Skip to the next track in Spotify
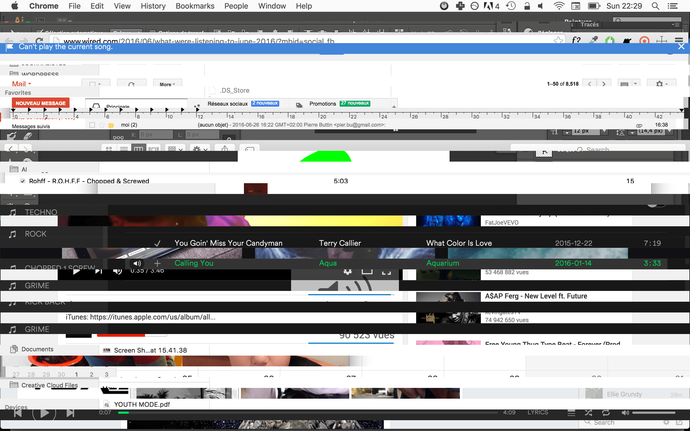690x431 pixels. point(70,413)
